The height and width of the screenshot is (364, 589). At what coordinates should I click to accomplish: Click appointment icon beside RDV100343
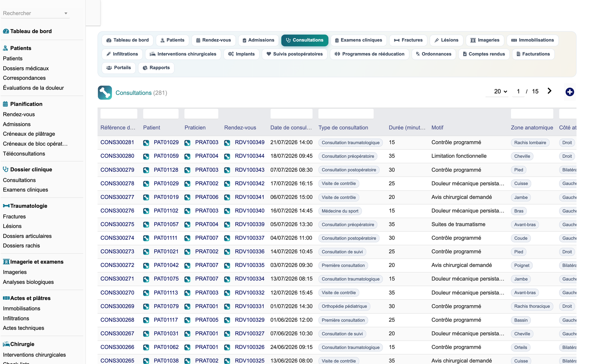point(227,170)
